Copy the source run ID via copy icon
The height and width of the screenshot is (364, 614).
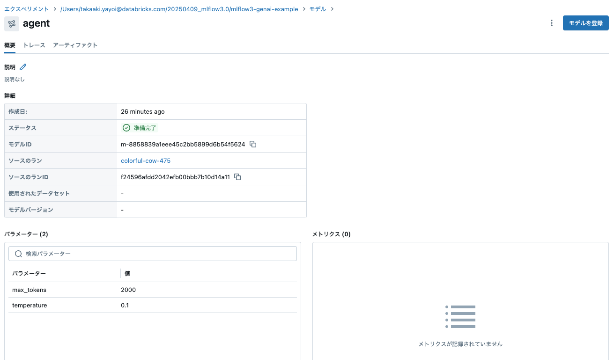(237, 177)
